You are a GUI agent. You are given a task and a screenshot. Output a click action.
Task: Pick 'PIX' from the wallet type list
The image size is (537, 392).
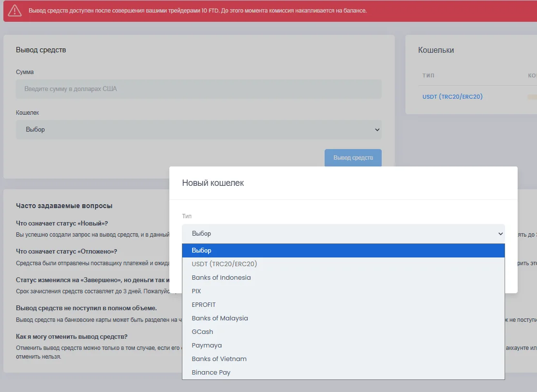pyautogui.click(x=343, y=291)
